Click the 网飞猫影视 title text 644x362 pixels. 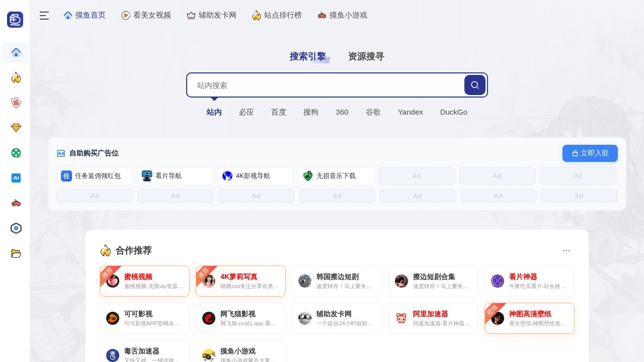point(238,314)
